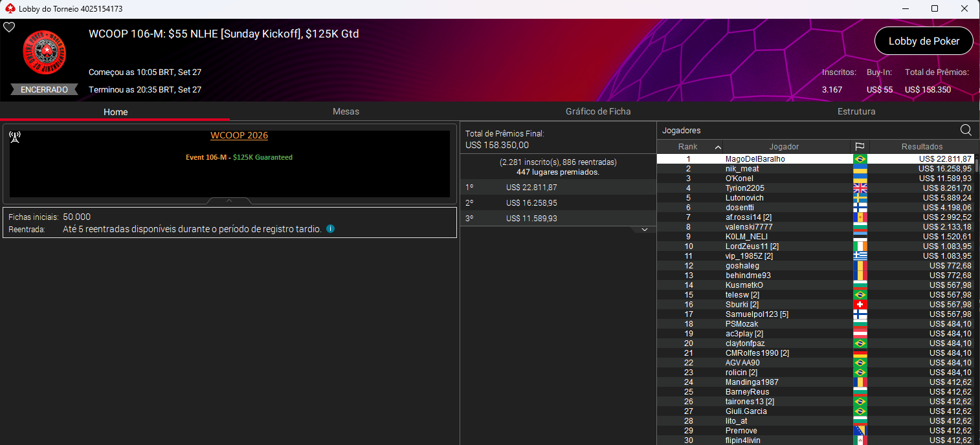The image size is (980, 445).
Task: Maximize the tournament lobby window
Action: [x=934, y=8]
